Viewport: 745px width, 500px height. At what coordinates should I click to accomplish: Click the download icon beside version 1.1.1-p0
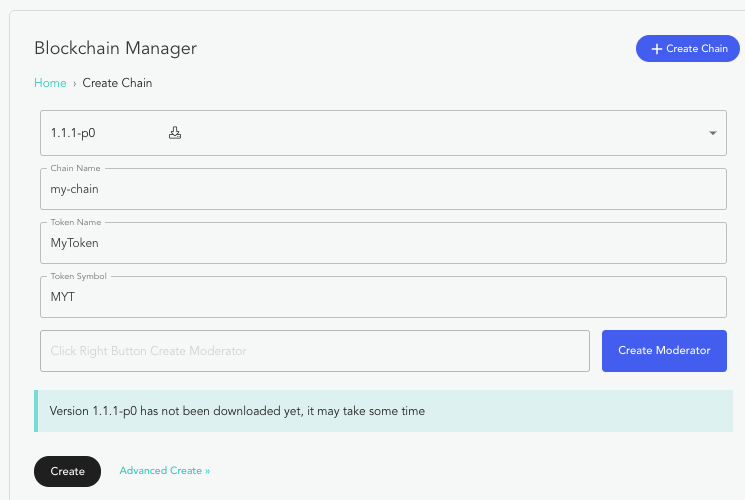[174, 132]
